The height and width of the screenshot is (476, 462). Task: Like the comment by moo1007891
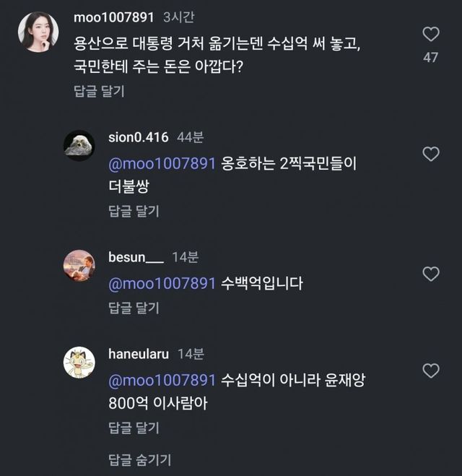pos(430,34)
